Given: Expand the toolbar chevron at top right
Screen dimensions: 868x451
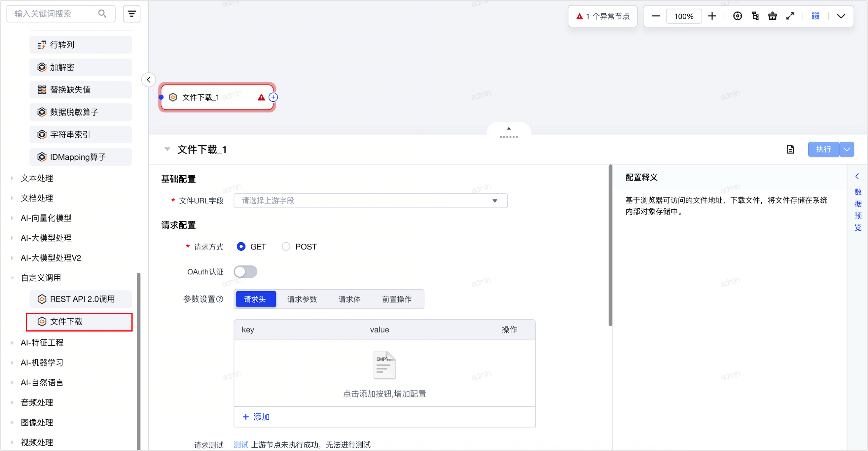Looking at the screenshot, I should pyautogui.click(x=841, y=16).
